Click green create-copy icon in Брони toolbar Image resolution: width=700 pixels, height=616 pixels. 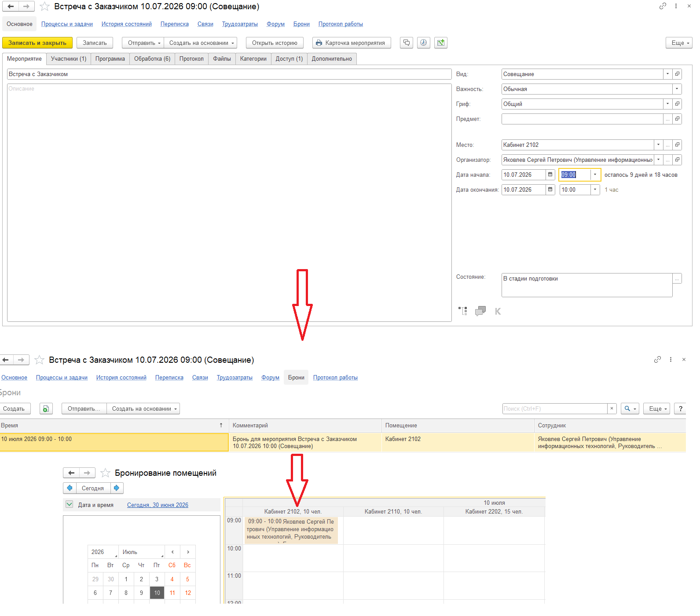(46, 408)
